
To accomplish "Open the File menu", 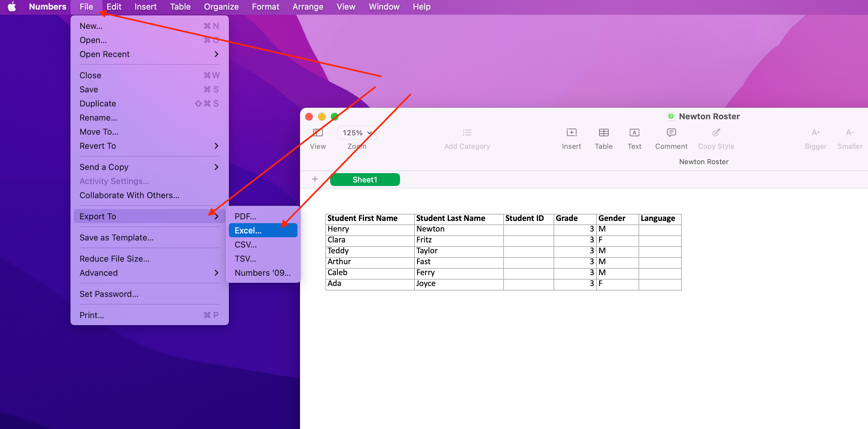I will tap(86, 7).
